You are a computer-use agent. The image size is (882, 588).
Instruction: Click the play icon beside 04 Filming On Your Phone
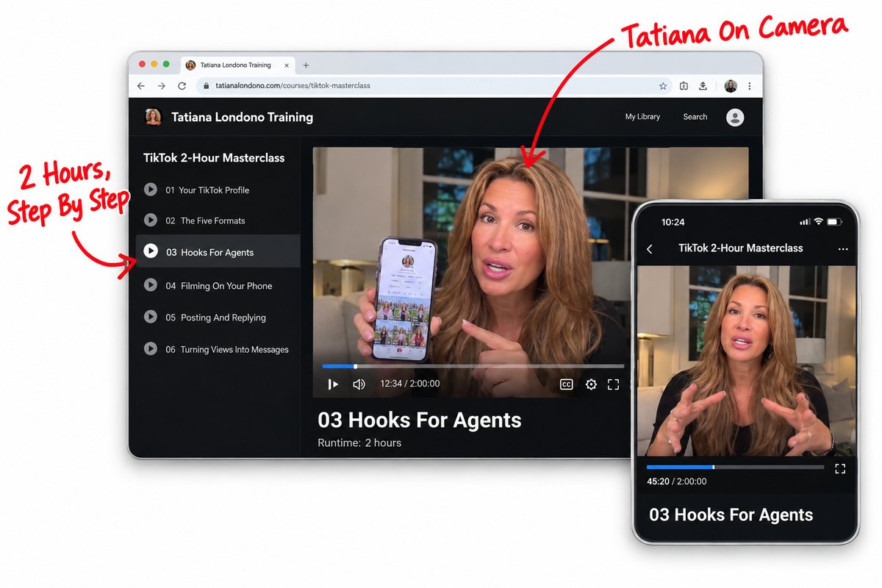click(151, 285)
